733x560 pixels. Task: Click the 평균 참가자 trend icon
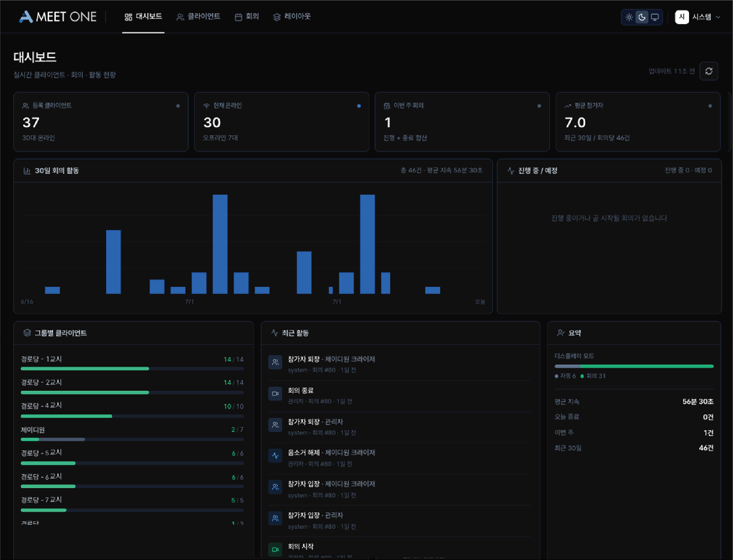click(x=568, y=106)
